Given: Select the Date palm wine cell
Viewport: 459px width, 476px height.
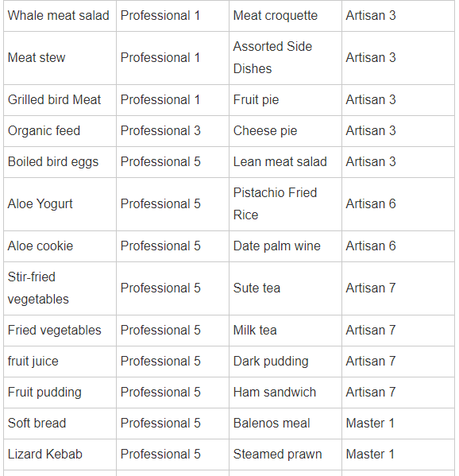Looking at the screenshot, I should pos(285,246).
